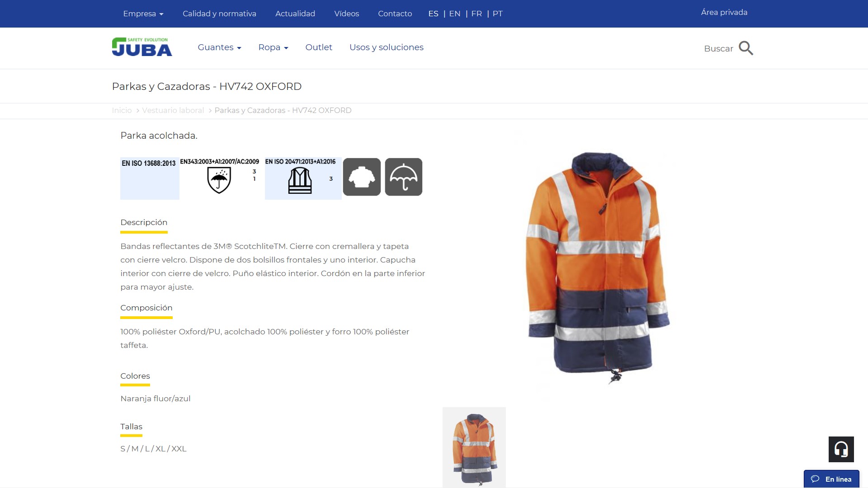Click the gray umbrella waterproof icon
Screen dimensions: 868x488
[403, 177]
